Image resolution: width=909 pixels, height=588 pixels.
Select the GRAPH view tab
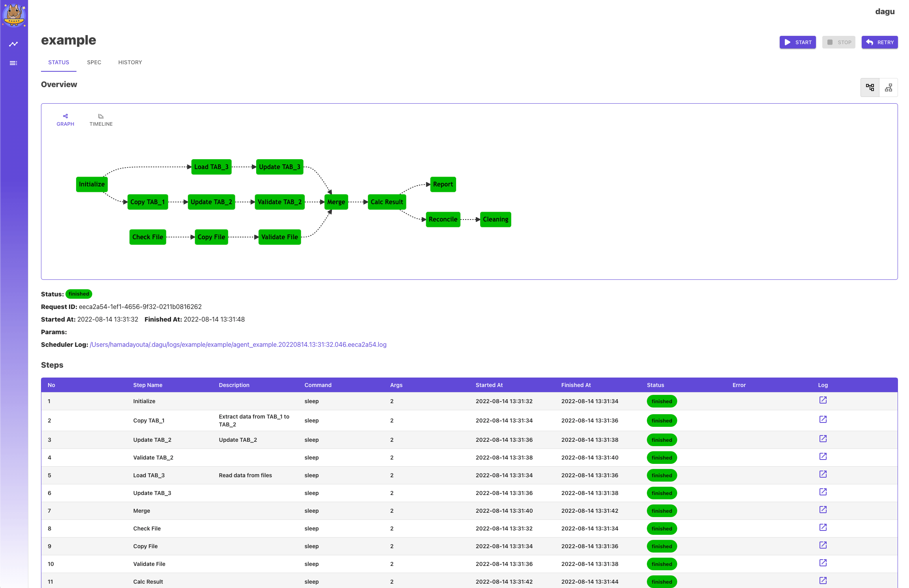(65, 120)
